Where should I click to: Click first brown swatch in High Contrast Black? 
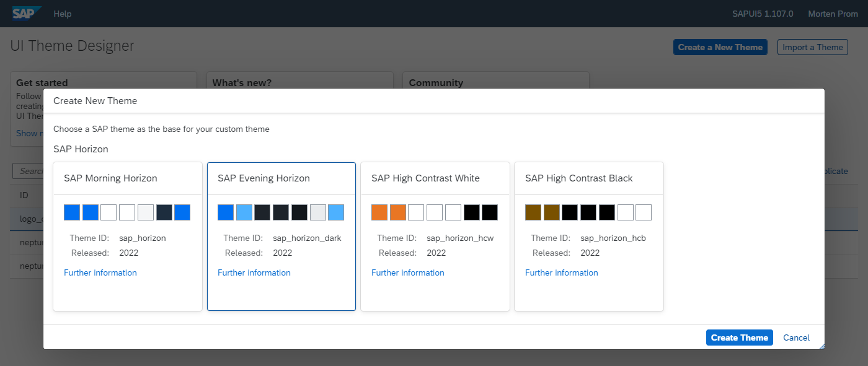tap(533, 212)
